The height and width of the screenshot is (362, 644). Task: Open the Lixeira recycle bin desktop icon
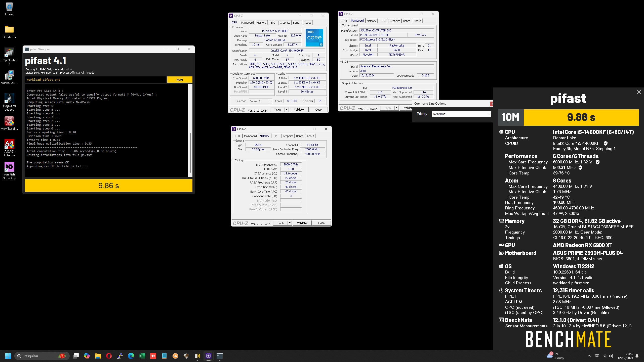point(9,9)
